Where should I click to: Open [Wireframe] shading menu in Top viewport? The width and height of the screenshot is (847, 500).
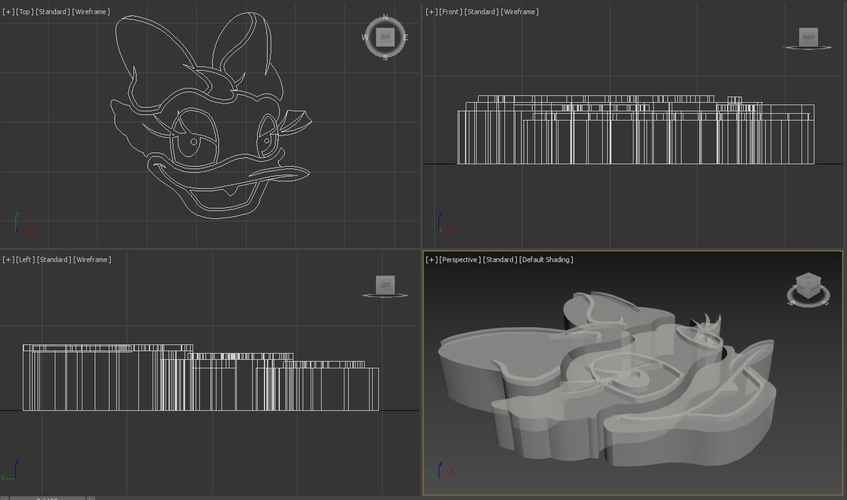click(91, 11)
